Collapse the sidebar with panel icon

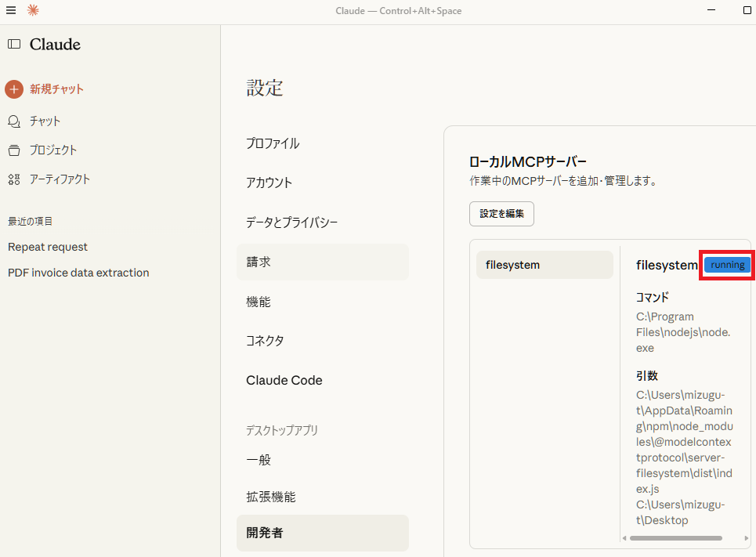pyautogui.click(x=14, y=44)
